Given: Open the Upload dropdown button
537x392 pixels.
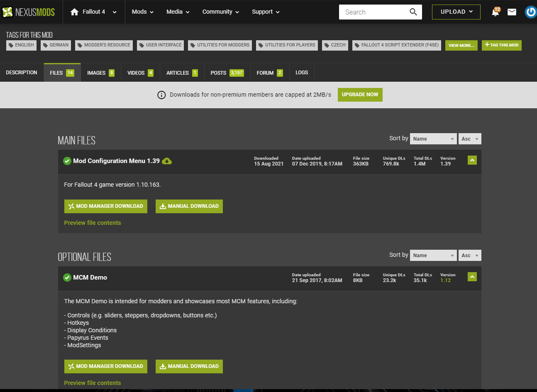Looking at the screenshot, I should pyautogui.click(x=456, y=12).
